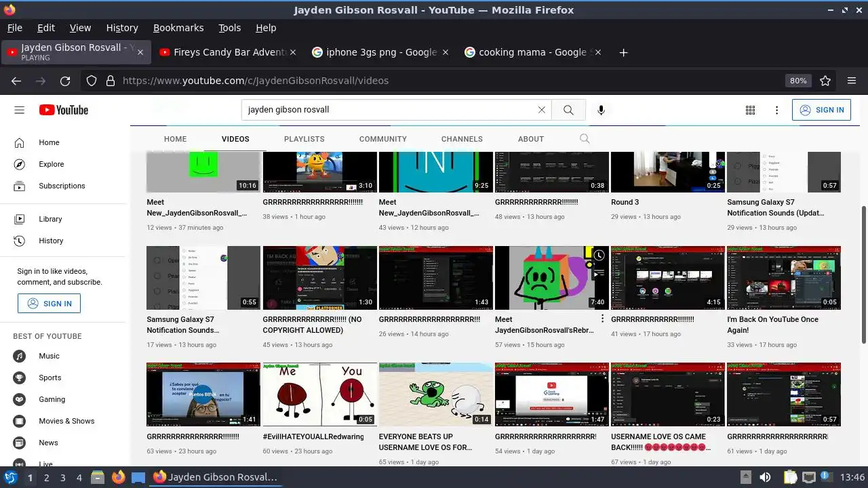Click the channel search magnifier icon

pos(585,139)
